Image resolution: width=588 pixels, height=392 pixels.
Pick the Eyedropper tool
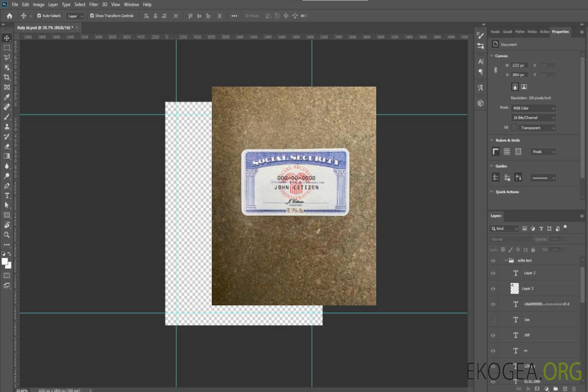7,97
